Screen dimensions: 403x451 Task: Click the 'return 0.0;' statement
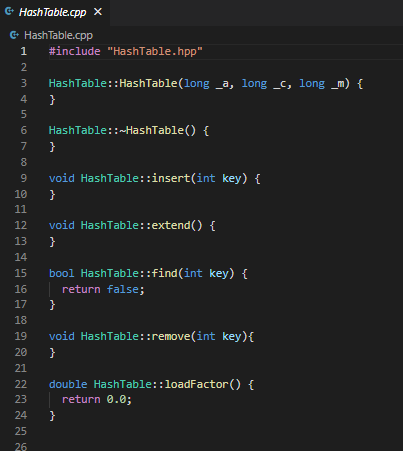pyautogui.click(x=97, y=399)
